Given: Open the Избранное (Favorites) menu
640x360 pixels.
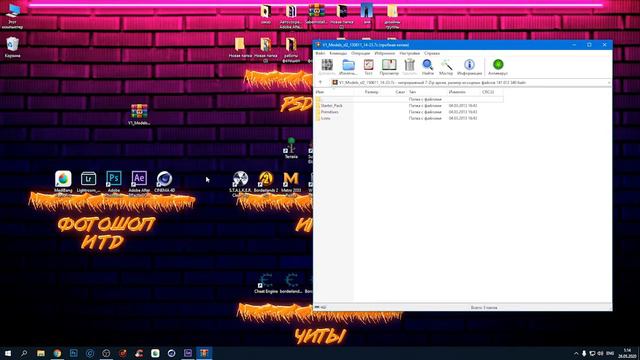Looking at the screenshot, I should pos(384,53).
